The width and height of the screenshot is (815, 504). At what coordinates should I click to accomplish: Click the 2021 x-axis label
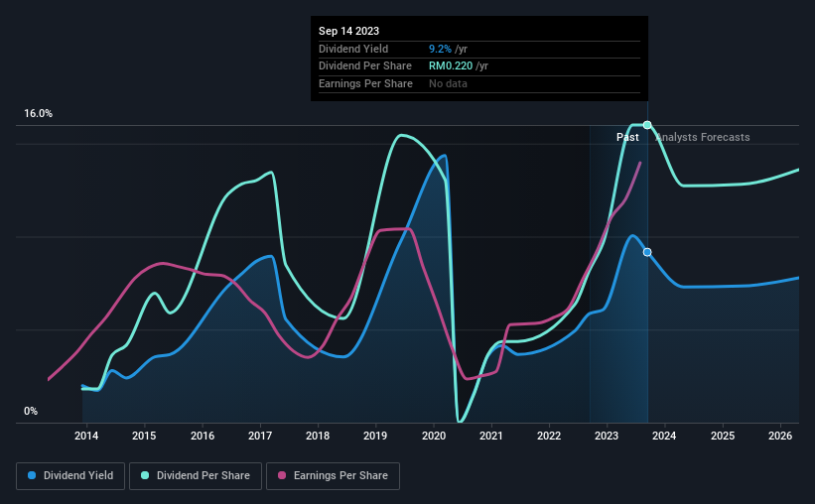tap(491, 436)
